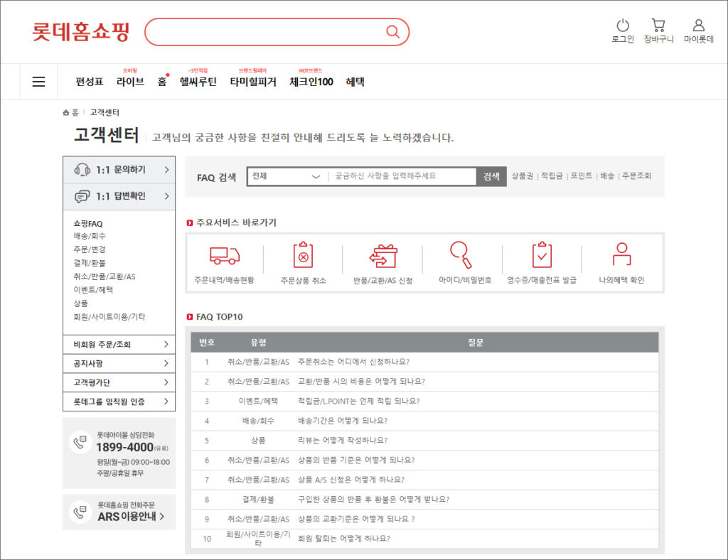Click 쇼핑FAQ sidebar heading
The width and height of the screenshot is (728, 560).
point(88,224)
